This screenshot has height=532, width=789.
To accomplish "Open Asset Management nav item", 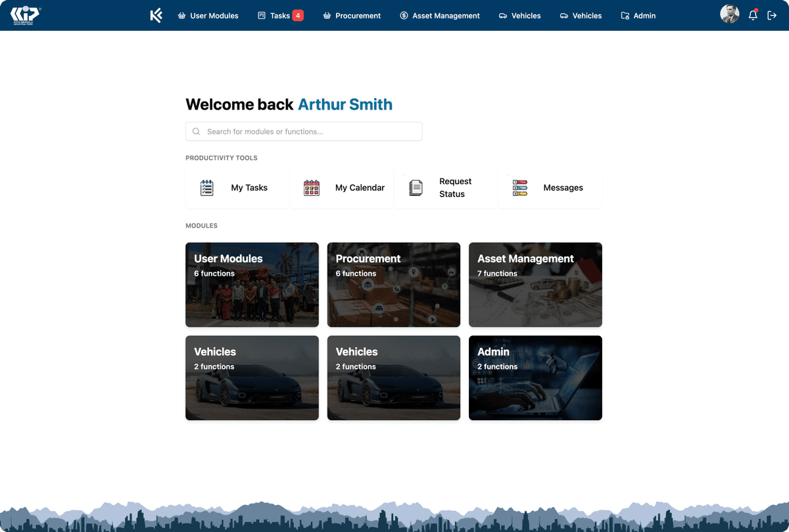I will click(x=440, y=15).
